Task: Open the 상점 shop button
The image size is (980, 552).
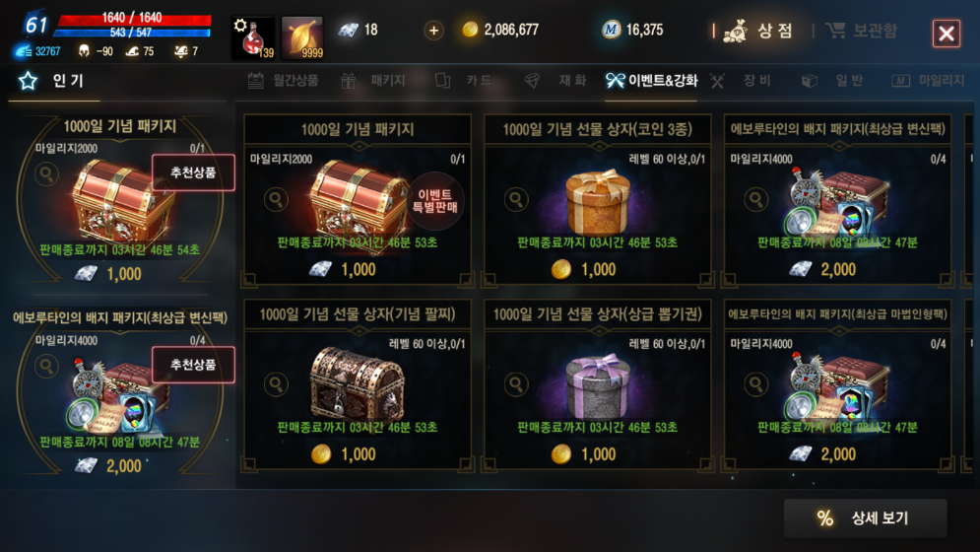Action: (757, 30)
